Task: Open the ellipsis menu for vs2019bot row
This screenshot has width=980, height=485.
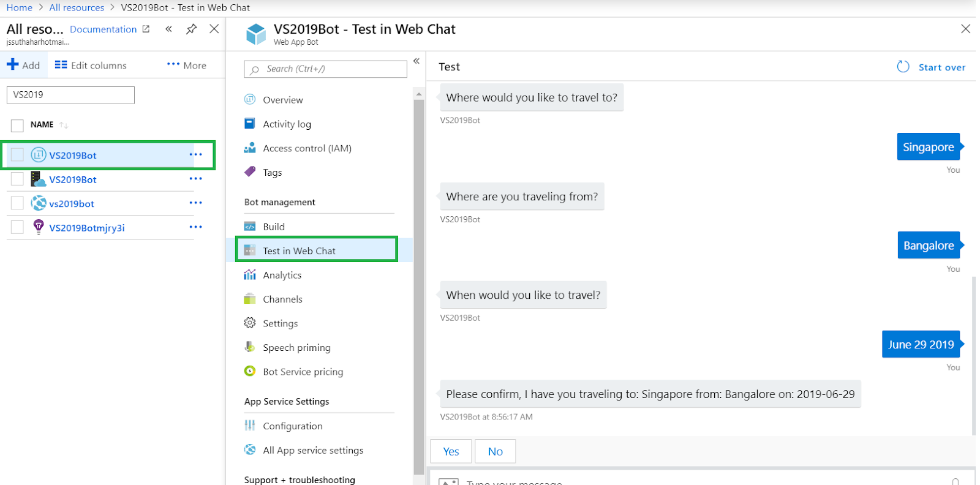Action: click(x=196, y=203)
